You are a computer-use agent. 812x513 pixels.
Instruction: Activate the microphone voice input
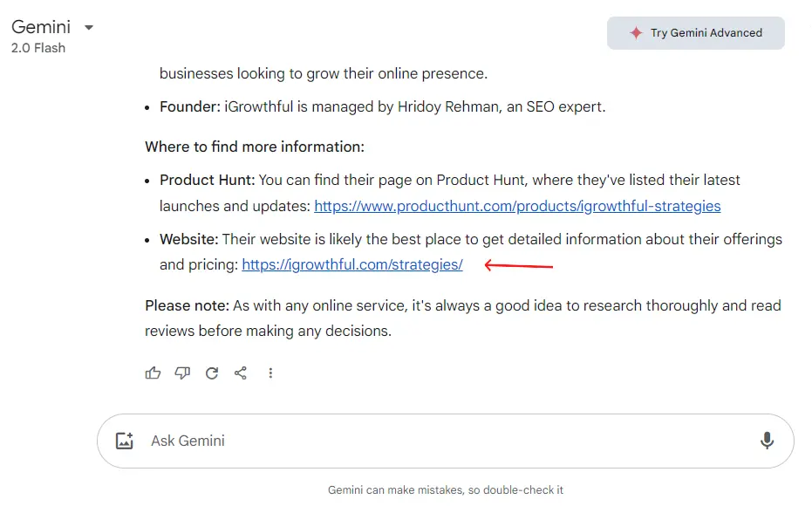(767, 441)
